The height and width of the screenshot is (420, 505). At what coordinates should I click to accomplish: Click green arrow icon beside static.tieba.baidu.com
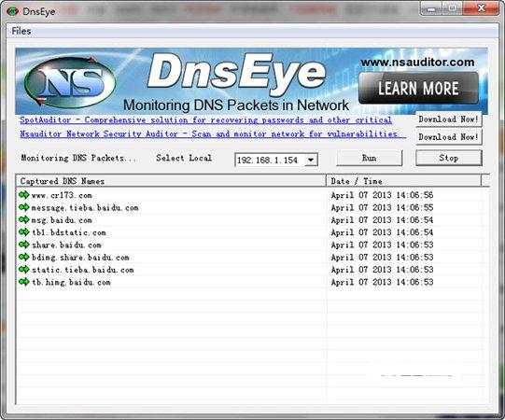(x=24, y=269)
